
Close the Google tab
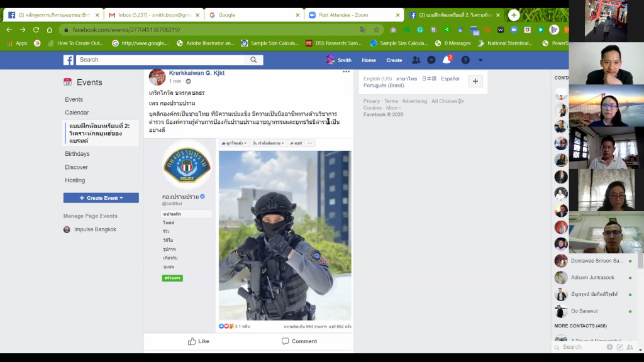(x=297, y=15)
